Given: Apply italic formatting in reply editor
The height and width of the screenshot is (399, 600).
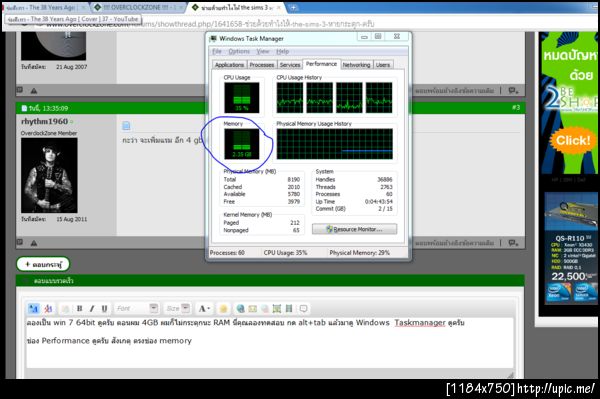Looking at the screenshot, I should (92, 308).
